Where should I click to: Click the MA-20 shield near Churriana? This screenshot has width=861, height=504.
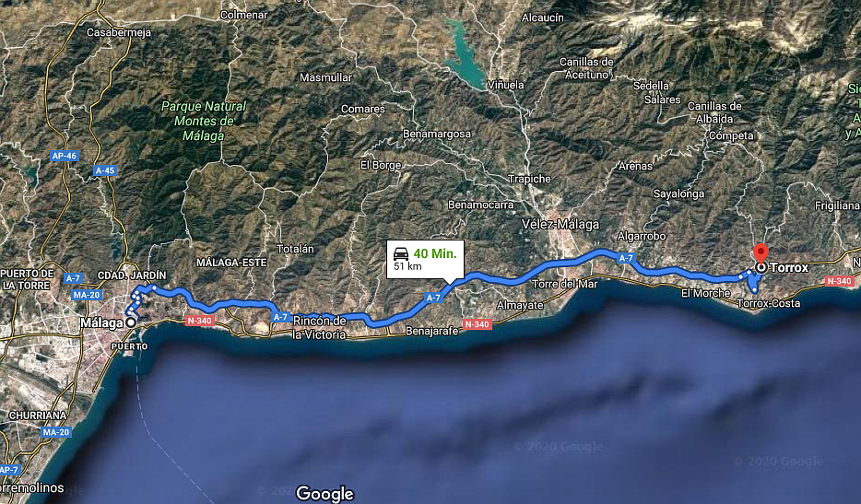tap(56, 432)
